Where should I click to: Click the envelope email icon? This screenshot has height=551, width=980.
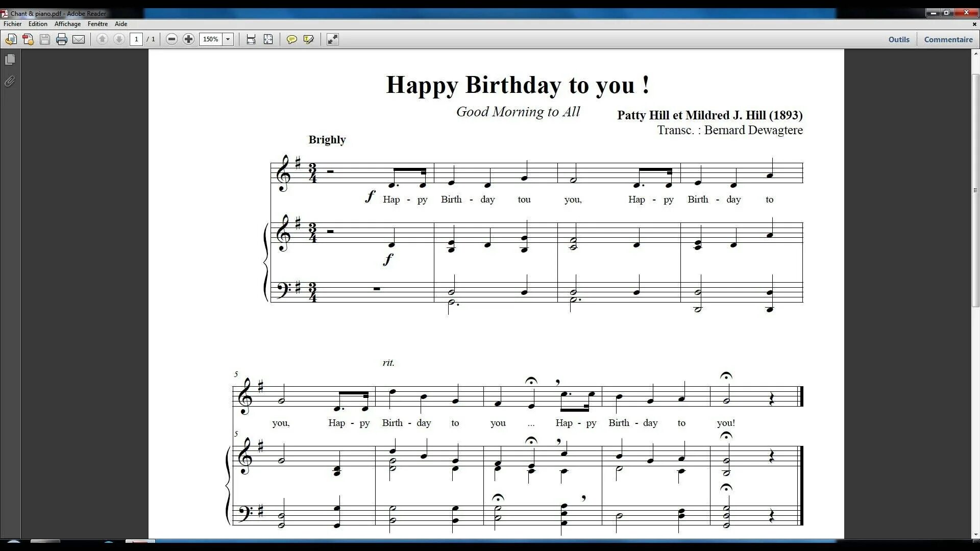79,39
